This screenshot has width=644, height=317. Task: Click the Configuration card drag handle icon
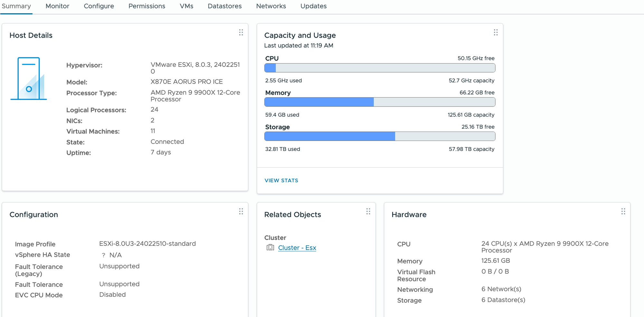[x=241, y=211]
